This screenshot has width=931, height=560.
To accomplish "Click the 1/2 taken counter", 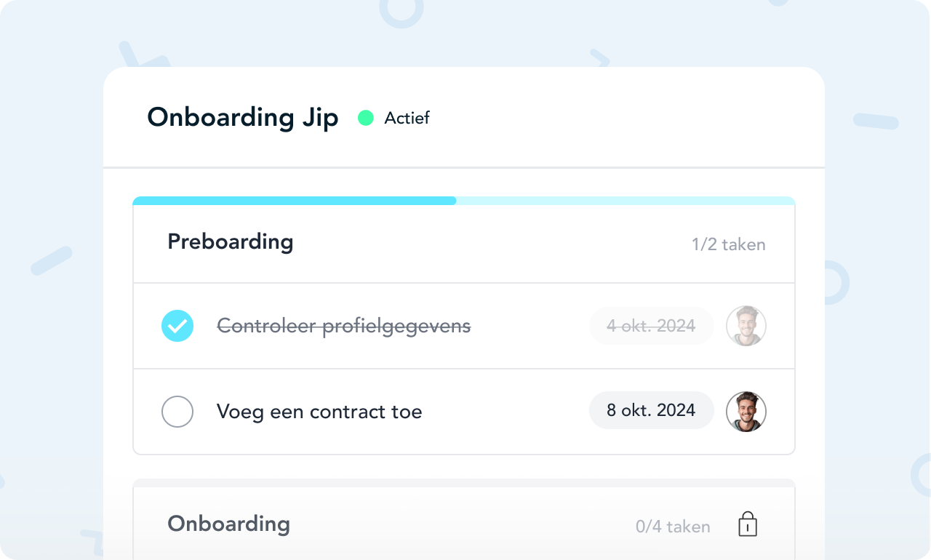I will click(728, 245).
